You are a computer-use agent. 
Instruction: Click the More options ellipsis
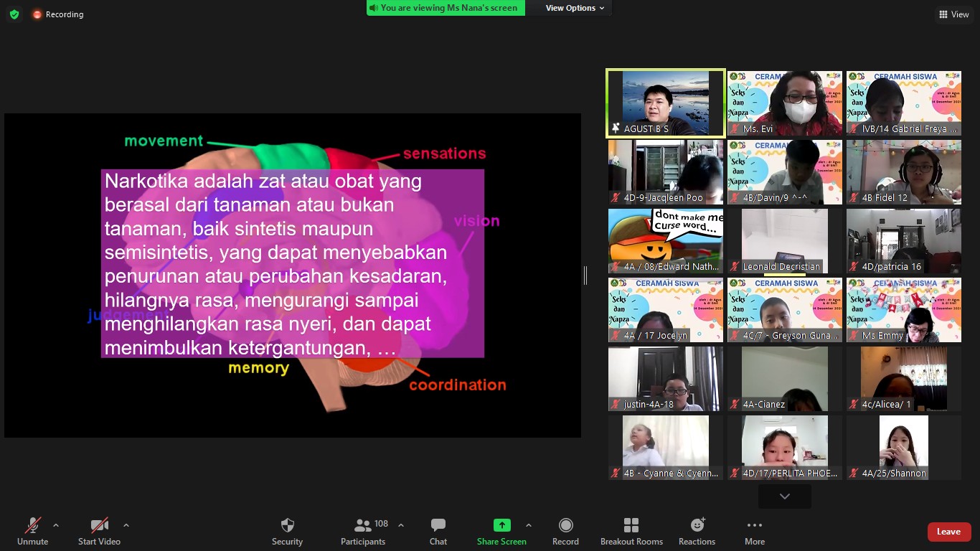tap(754, 525)
